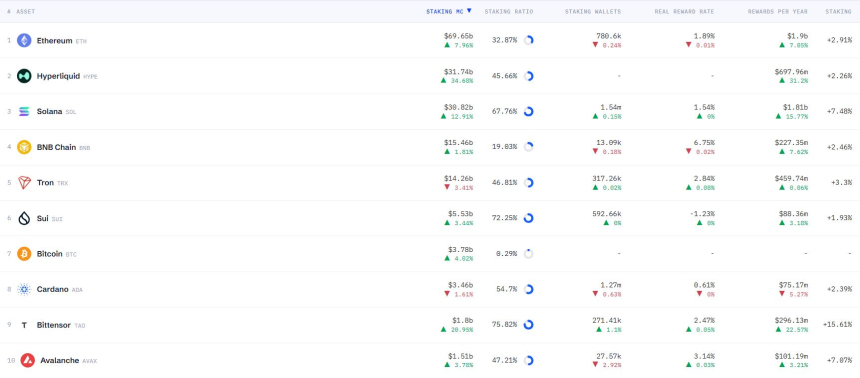This screenshot has height=378, width=860.
Task: Click Tron's 317.26k staking wallets value
Action: point(607,178)
